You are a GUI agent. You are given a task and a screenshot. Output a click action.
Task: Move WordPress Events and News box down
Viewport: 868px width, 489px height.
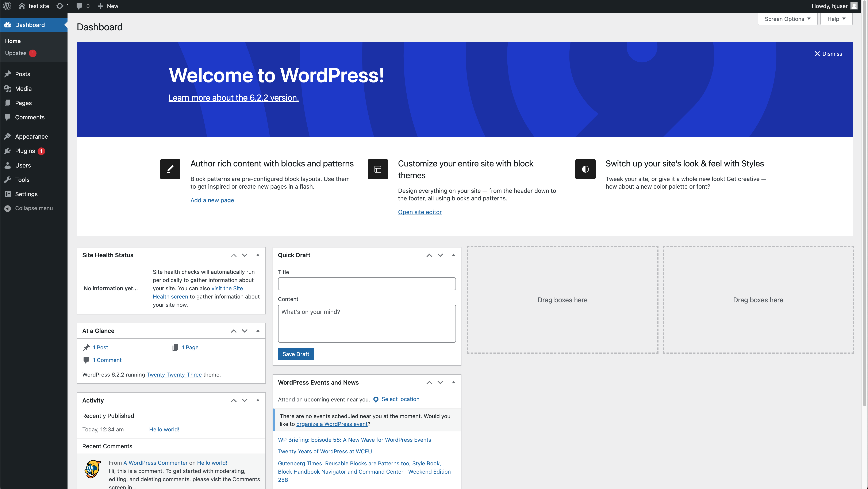click(x=440, y=382)
